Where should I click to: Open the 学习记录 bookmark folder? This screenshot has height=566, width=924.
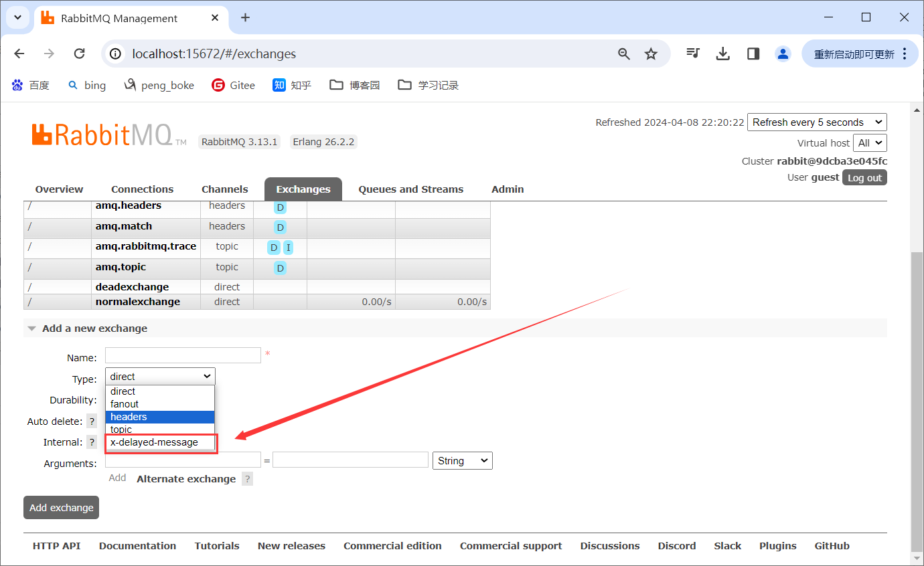pos(428,85)
